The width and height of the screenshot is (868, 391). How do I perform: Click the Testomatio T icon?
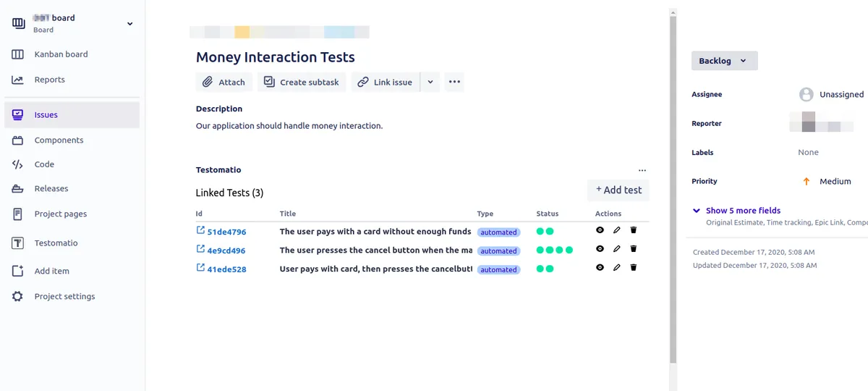pos(18,243)
